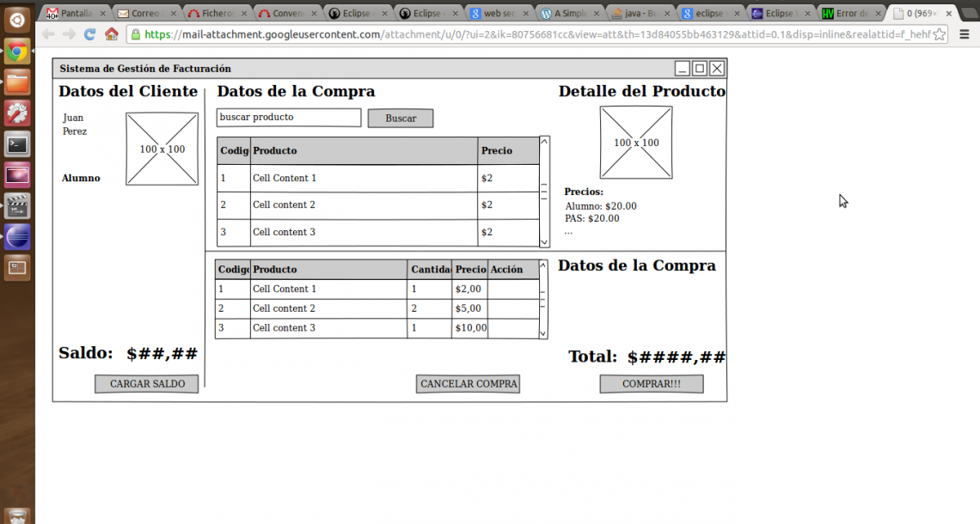Go back using the browser back arrow
The image size is (980, 524).
click(47, 34)
